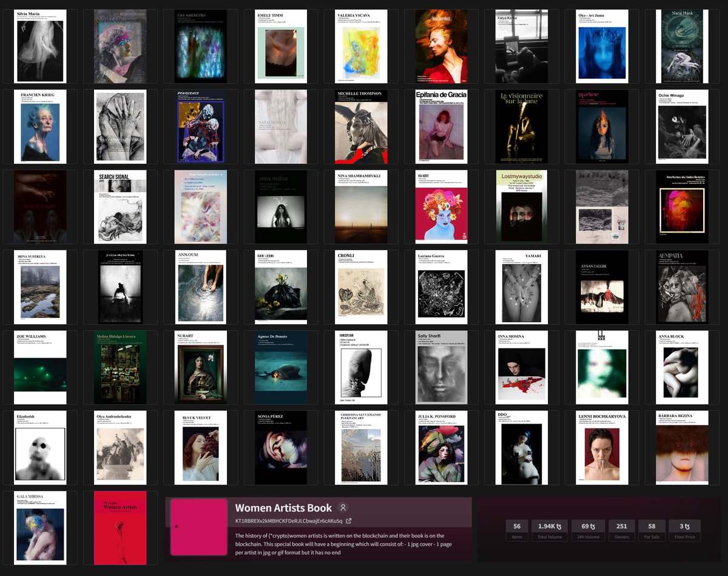Open the Agnese De Donato artwork page
Image resolution: width=728 pixels, height=576 pixels.
tap(281, 367)
